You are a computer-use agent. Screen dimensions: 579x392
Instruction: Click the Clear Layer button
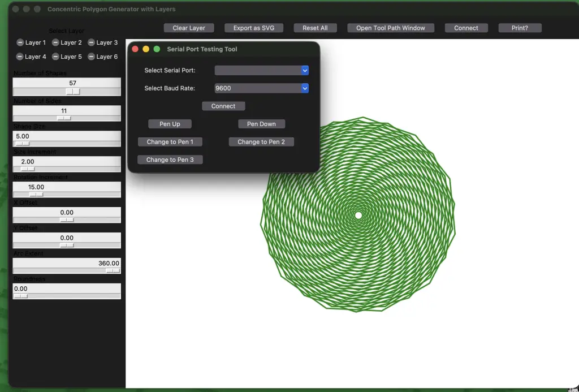(x=189, y=28)
